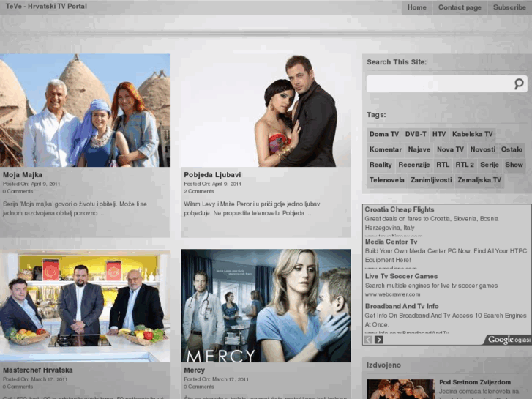
Task: Open the Contact page menu item
Action: (x=460, y=7)
